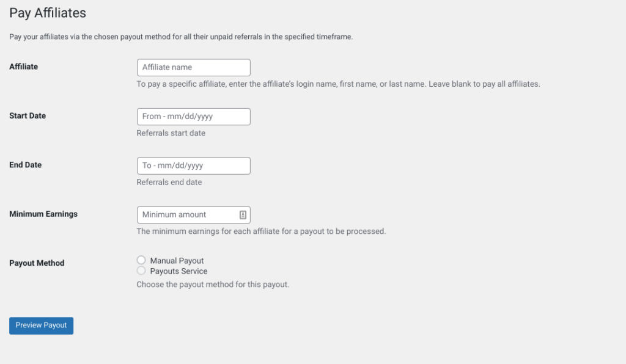
Task: Click 'Choose the payout method' description text
Action: point(213,285)
